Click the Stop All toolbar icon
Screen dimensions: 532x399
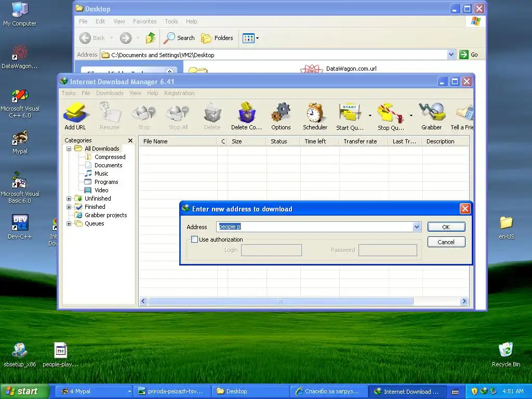pyautogui.click(x=179, y=116)
